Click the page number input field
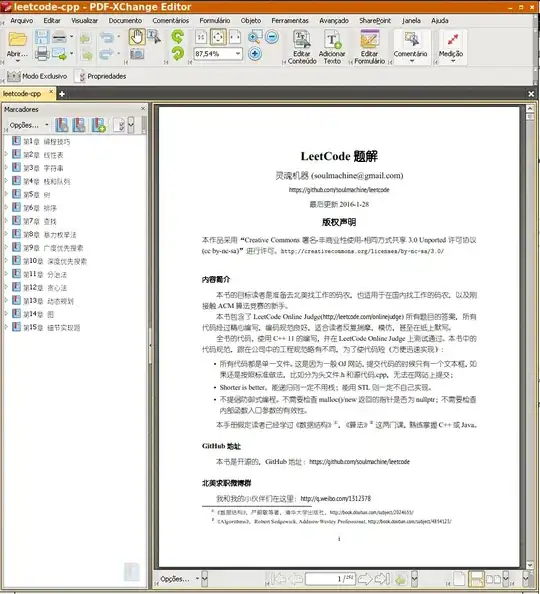The image size is (540, 594). [329, 578]
